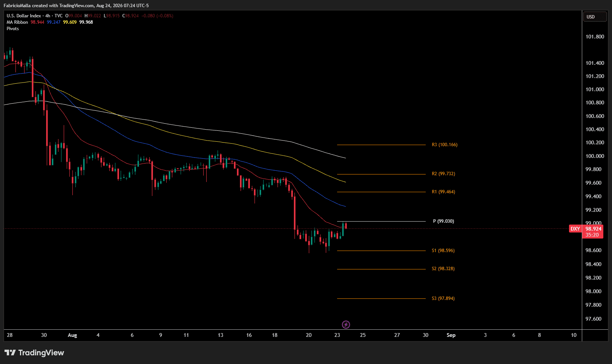This screenshot has width=612, height=364.
Task: Click the Aug label on time axis
Action: click(x=72, y=335)
